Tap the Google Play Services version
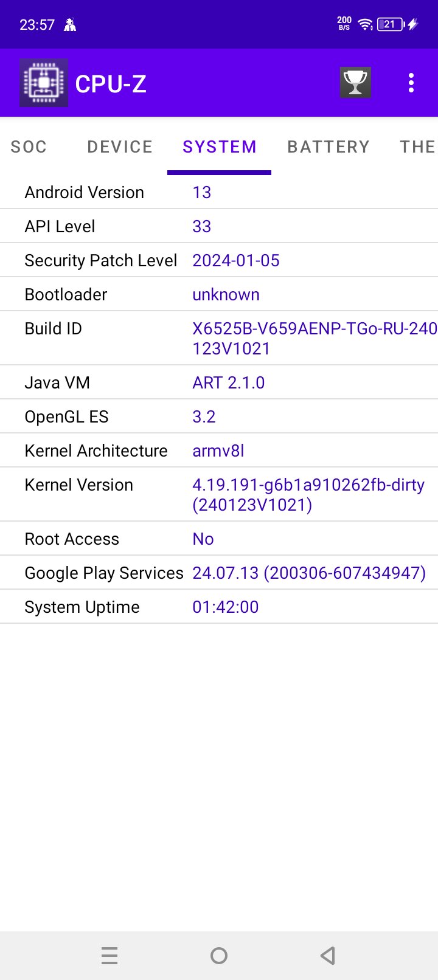 click(x=309, y=573)
